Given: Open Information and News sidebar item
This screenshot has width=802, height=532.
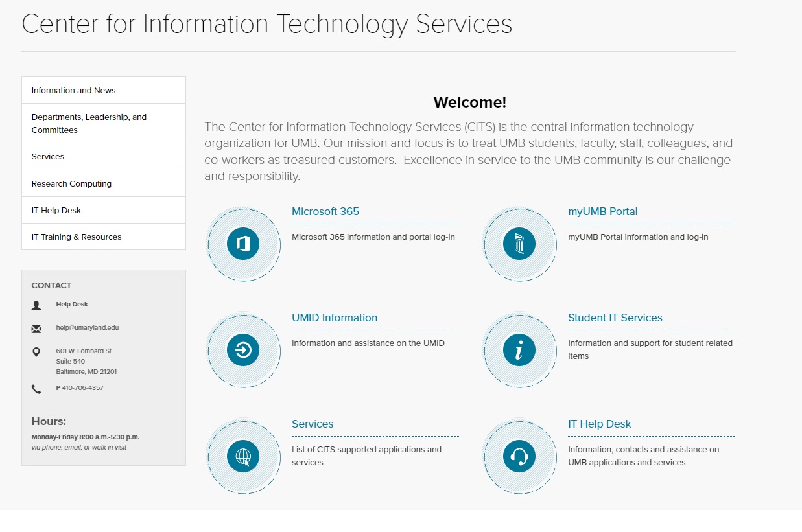Looking at the screenshot, I should (x=73, y=91).
